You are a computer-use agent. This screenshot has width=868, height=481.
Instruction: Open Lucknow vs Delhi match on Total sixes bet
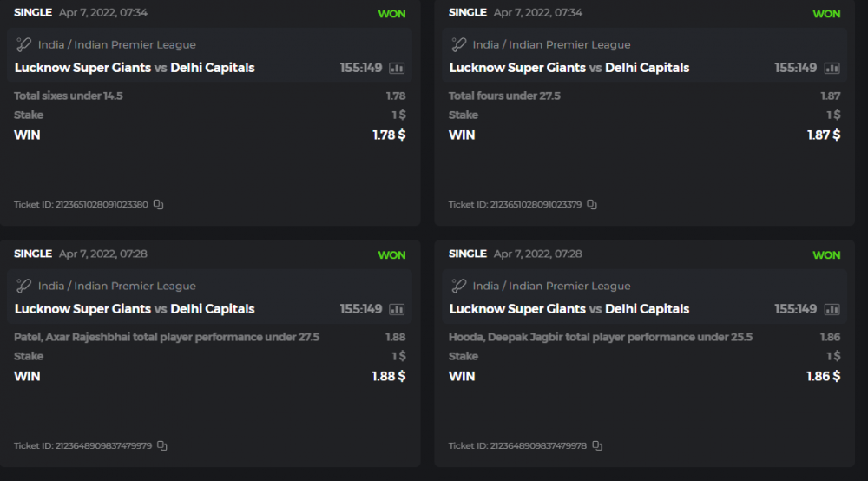point(135,68)
